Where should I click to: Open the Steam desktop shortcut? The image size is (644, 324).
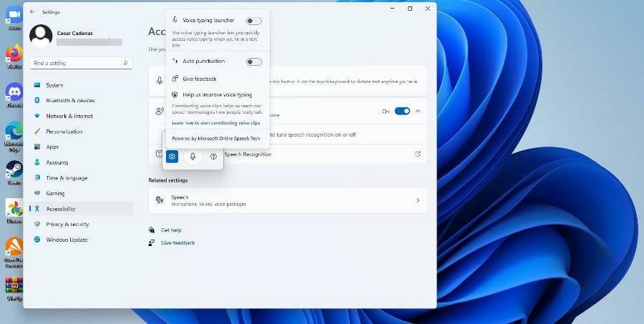[x=14, y=171]
